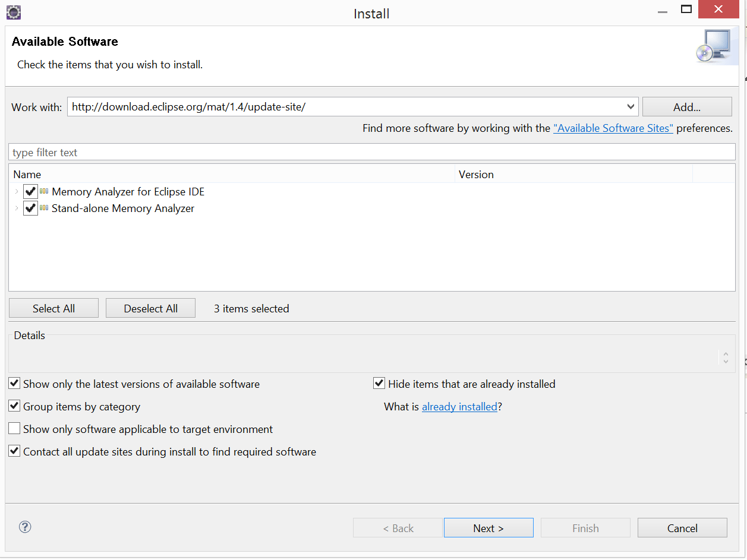Screen dimensions: 747x560
Task: Disable Hide items that are already installed
Action: pos(379,383)
